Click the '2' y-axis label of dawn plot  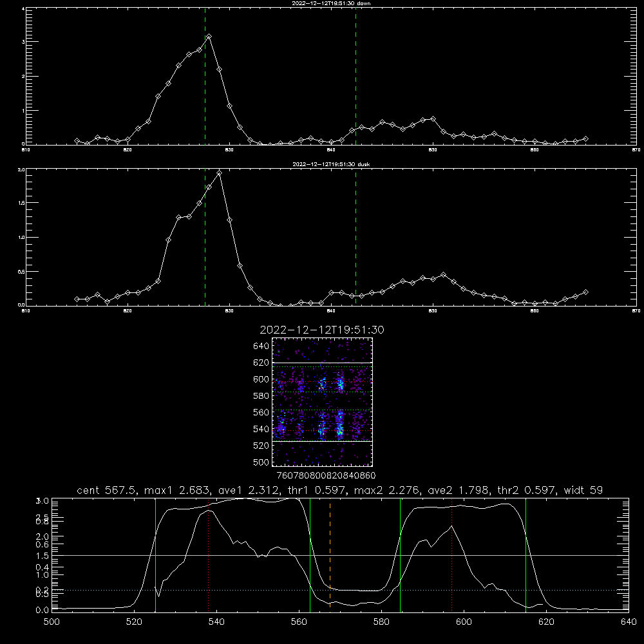pos(23,77)
